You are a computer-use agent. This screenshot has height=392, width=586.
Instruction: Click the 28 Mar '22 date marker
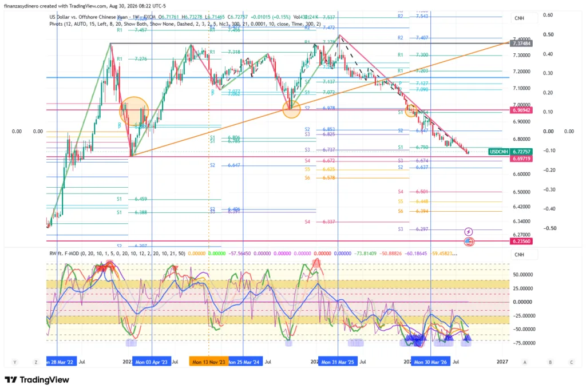(x=61, y=362)
